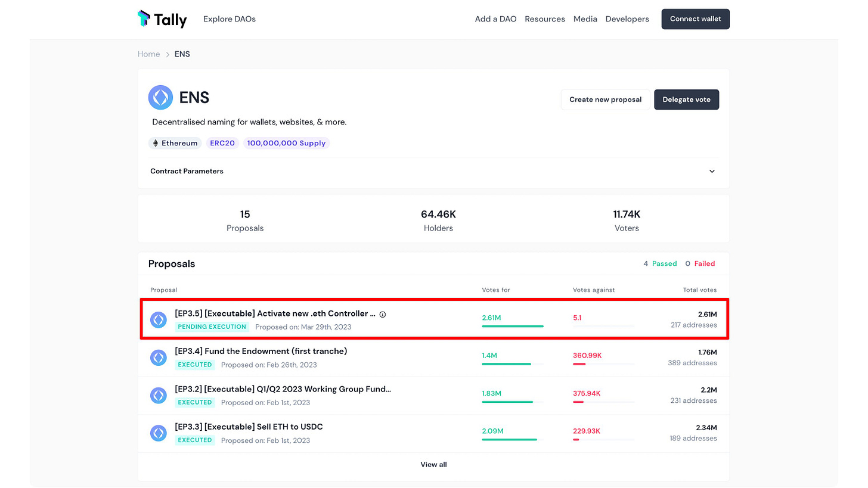Image resolution: width=868 pixels, height=488 pixels.
Task: Click the Votes for column header
Action: pyautogui.click(x=496, y=290)
